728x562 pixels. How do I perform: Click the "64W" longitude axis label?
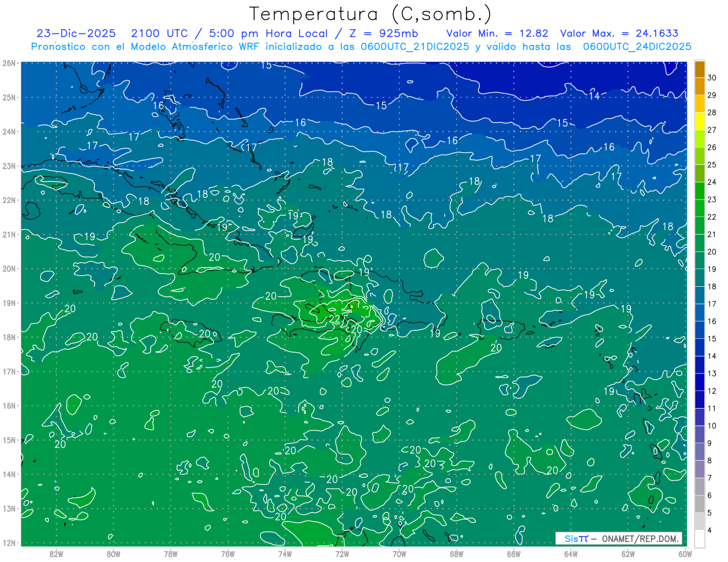pyautogui.click(x=571, y=554)
